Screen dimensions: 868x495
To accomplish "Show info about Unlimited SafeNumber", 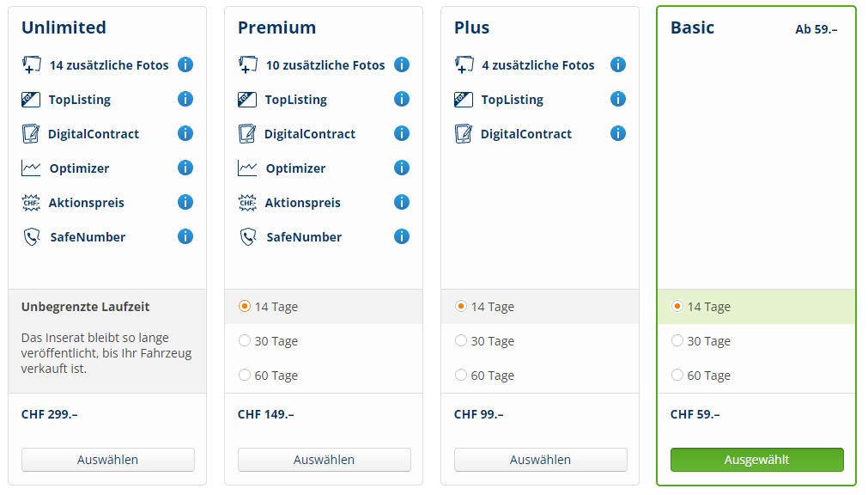I will (x=185, y=236).
